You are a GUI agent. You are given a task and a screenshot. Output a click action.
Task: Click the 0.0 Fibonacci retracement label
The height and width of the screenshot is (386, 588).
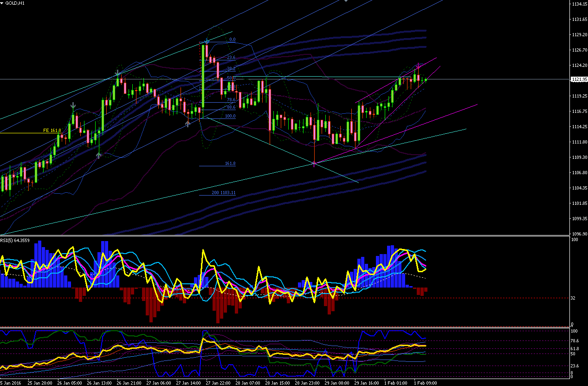pos(233,39)
